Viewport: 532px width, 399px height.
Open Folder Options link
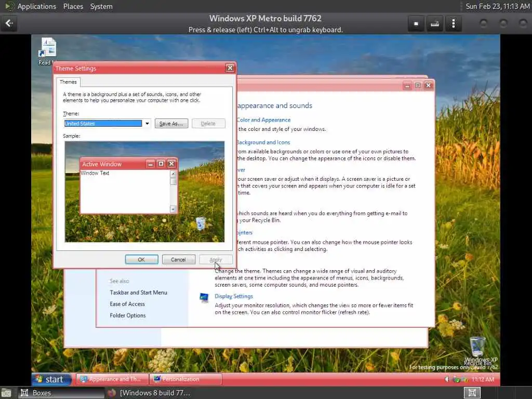[128, 315]
